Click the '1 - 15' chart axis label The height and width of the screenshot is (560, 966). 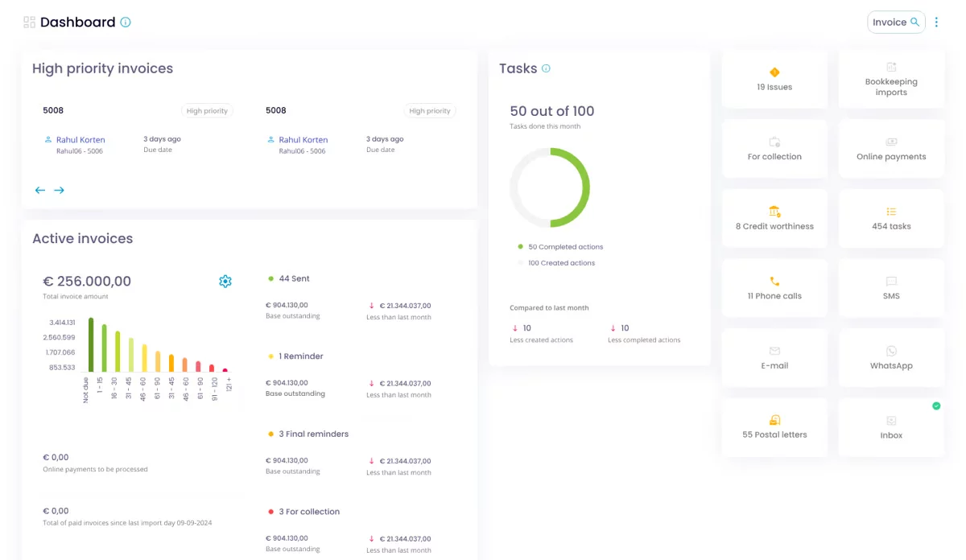coord(101,387)
